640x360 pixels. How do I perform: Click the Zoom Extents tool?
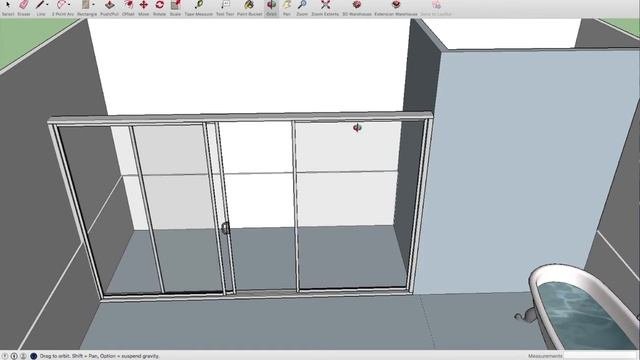pyautogui.click(x=325, y=5)
